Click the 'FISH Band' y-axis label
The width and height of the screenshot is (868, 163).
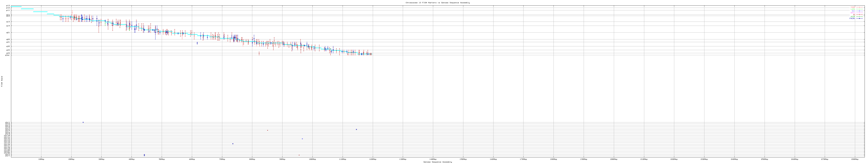[x=2, y=81]
